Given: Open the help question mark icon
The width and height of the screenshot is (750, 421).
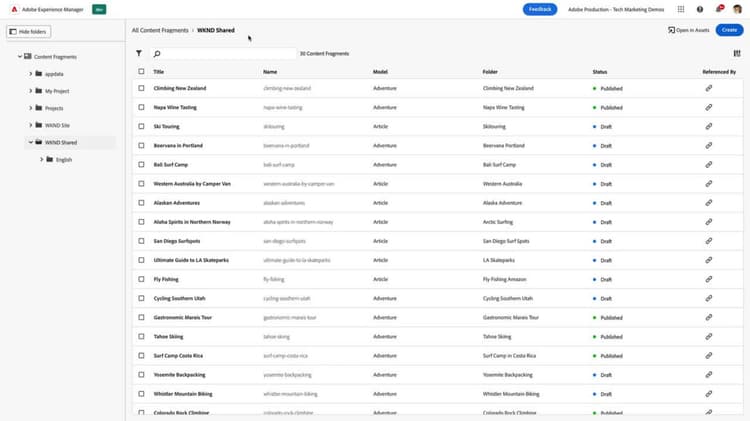Looking at the screenshot, I should 700,9.
